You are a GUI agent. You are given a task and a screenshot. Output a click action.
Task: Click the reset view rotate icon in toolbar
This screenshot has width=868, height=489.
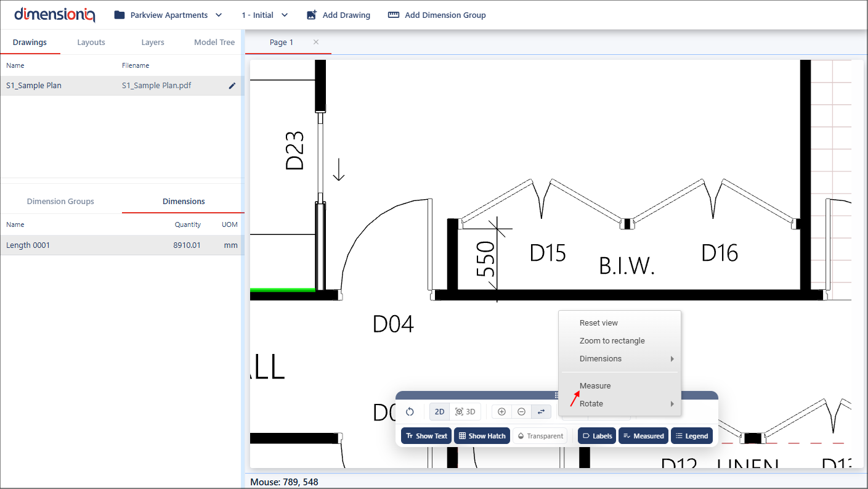coord(410,412)
